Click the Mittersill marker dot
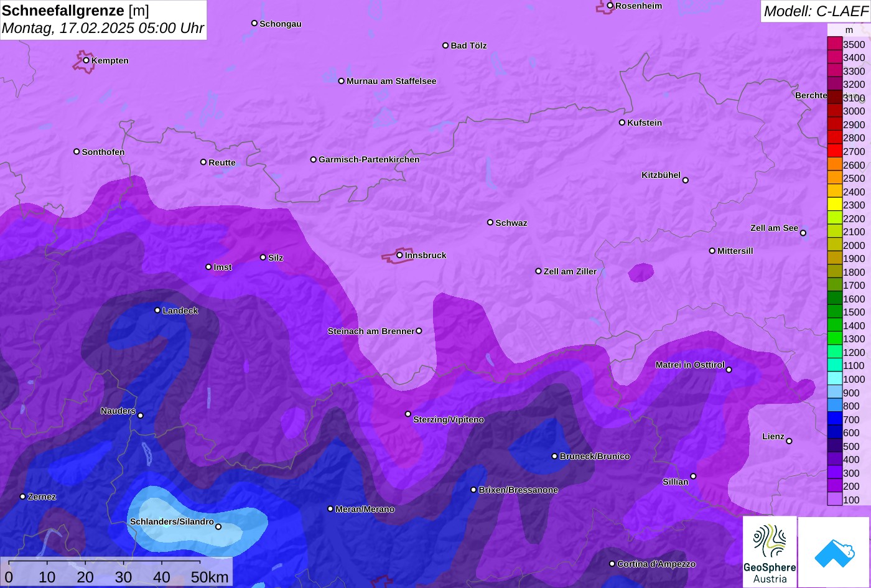 (712, 251)
